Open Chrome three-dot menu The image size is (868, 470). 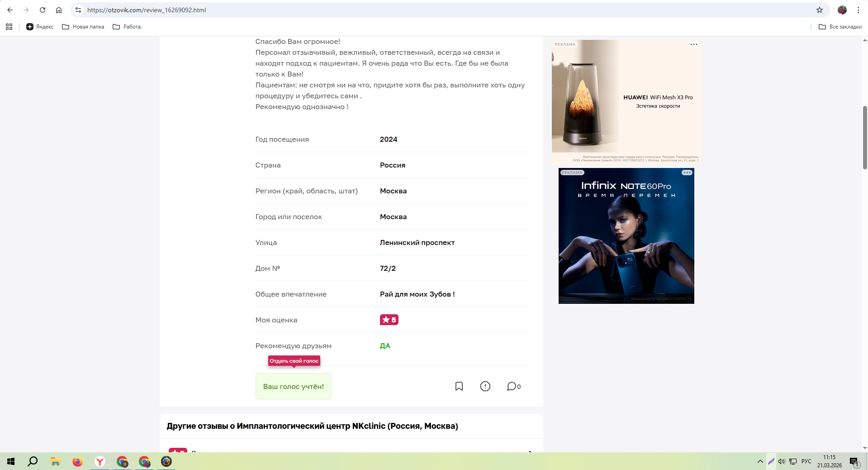point(859,10)
